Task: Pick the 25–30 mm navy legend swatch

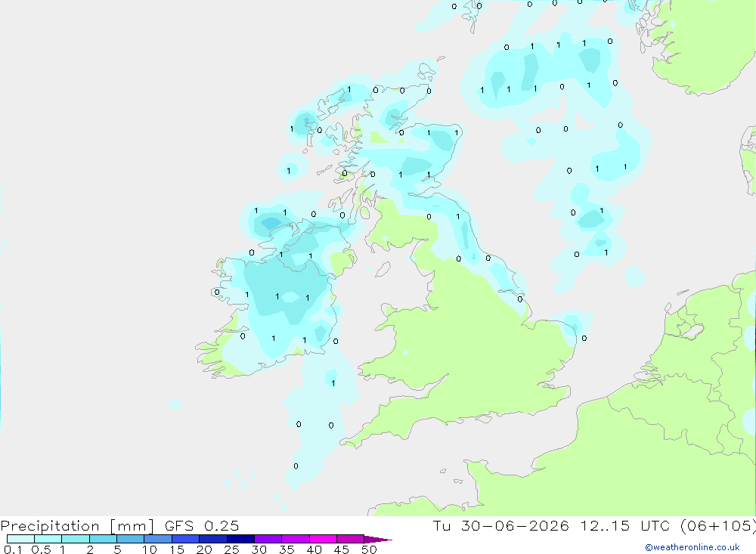Action: (240, 539)
